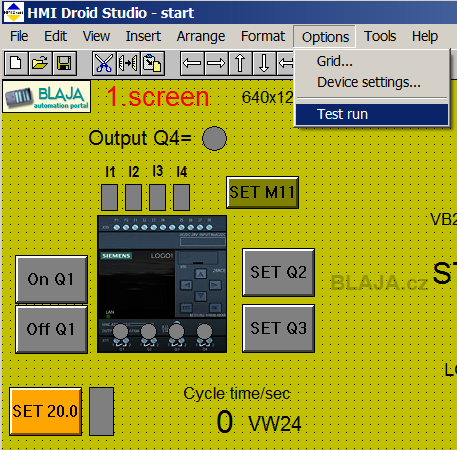Cut the selection with the scissors icon
Viewport: 457px width, 450px height.
104,63
